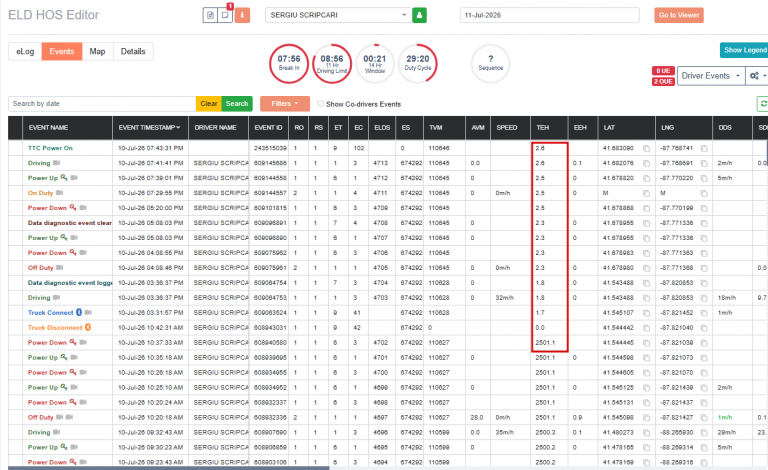
Task: Click the green Search button
Action: tap(237, 104)
